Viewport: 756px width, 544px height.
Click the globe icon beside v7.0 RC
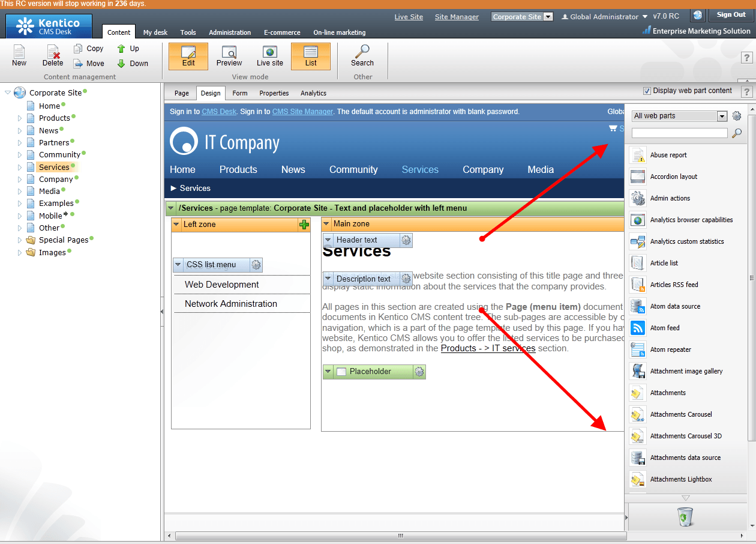(x=697, y=16)
